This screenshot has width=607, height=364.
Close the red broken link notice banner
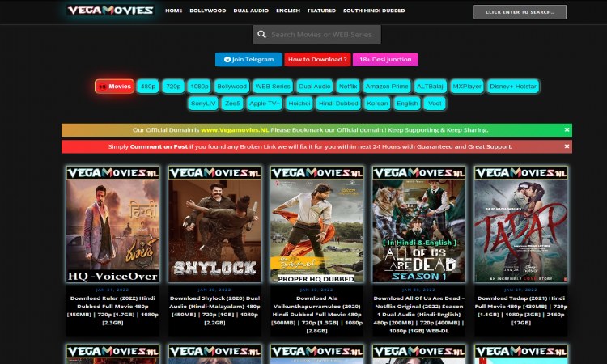[567, 146]
